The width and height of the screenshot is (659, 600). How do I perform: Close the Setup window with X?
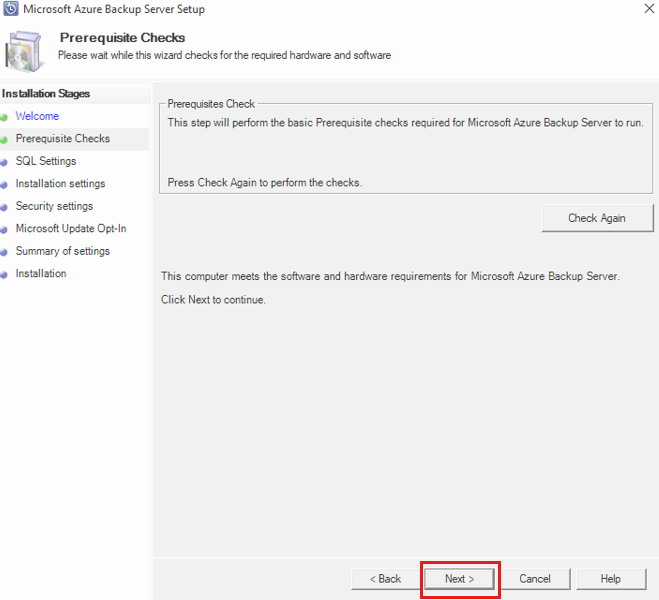pos(649,8)
